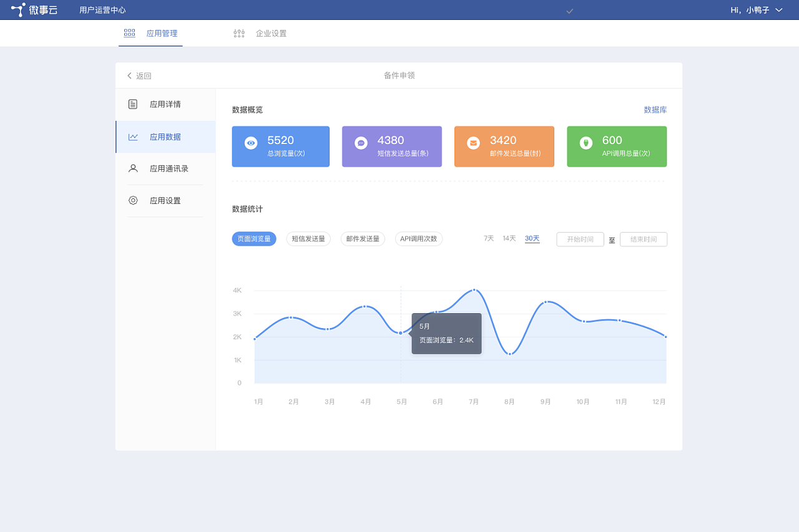Select the 7天 time range option
The height and width of the screenshot is (532, 799).
[x=488, y=238]
